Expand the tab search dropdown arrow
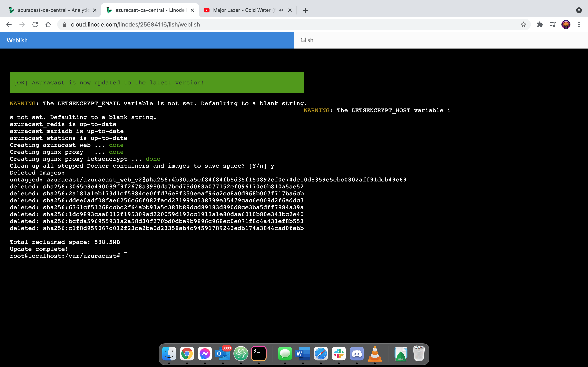Image resolution: width=588 pixels, height=367 pixels. coord(579,10)
